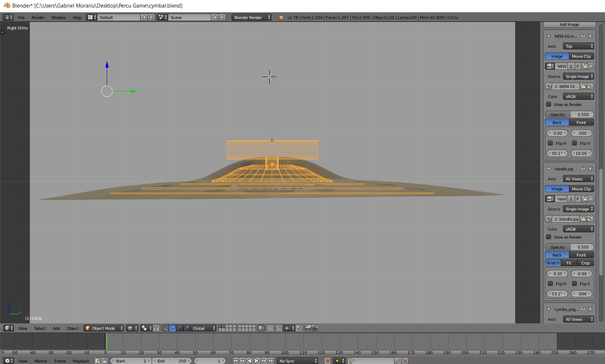This screenshot has width=605, height=364.
Task: Jump to the timeline end frame
Action: click(271, 361)
